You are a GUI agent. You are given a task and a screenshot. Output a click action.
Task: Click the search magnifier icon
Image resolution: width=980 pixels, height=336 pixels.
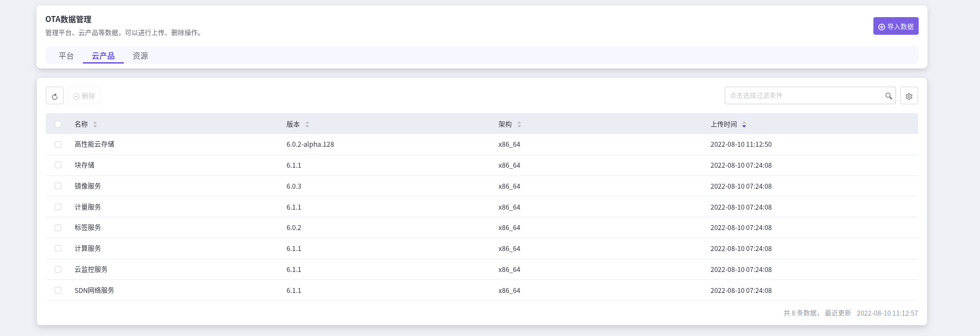[x=888, y=96]
